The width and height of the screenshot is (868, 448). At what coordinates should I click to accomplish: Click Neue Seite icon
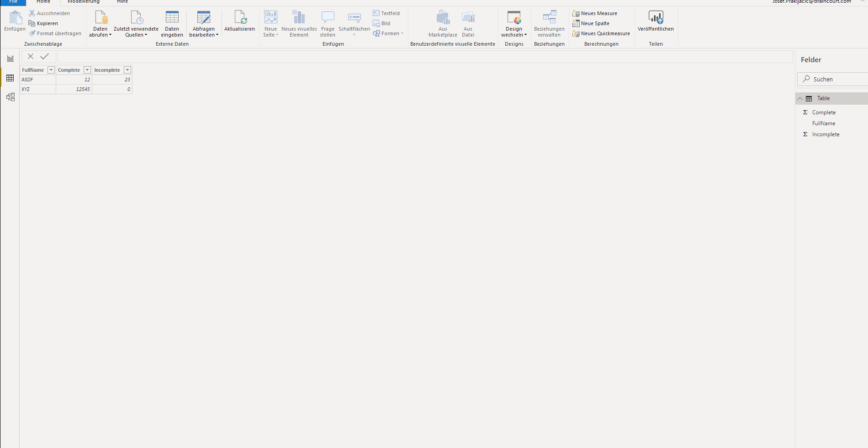[x=270, y=17]
